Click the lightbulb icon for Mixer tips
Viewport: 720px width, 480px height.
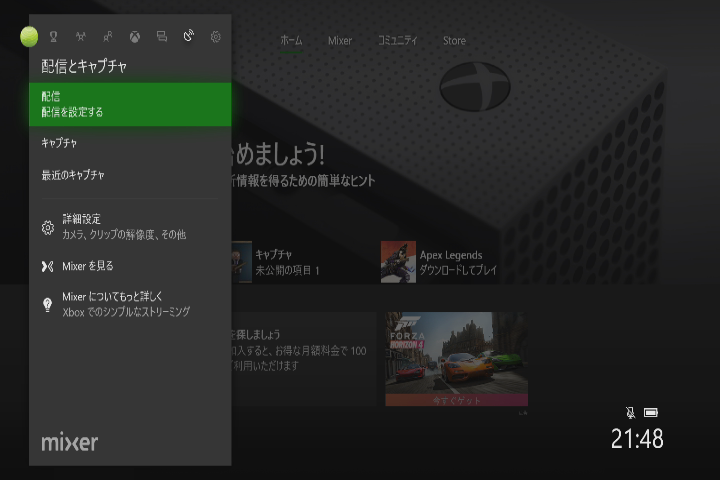47,305
